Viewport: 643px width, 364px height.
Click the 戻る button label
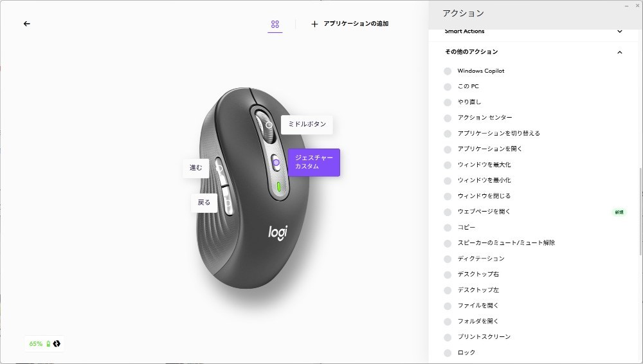pos(204,203)
